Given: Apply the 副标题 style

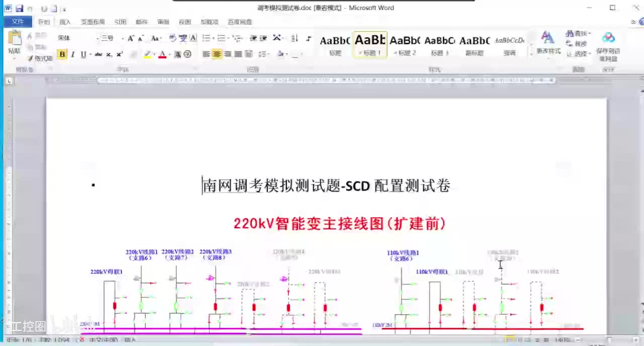Looking at the screenshot, I should point(474,45).
